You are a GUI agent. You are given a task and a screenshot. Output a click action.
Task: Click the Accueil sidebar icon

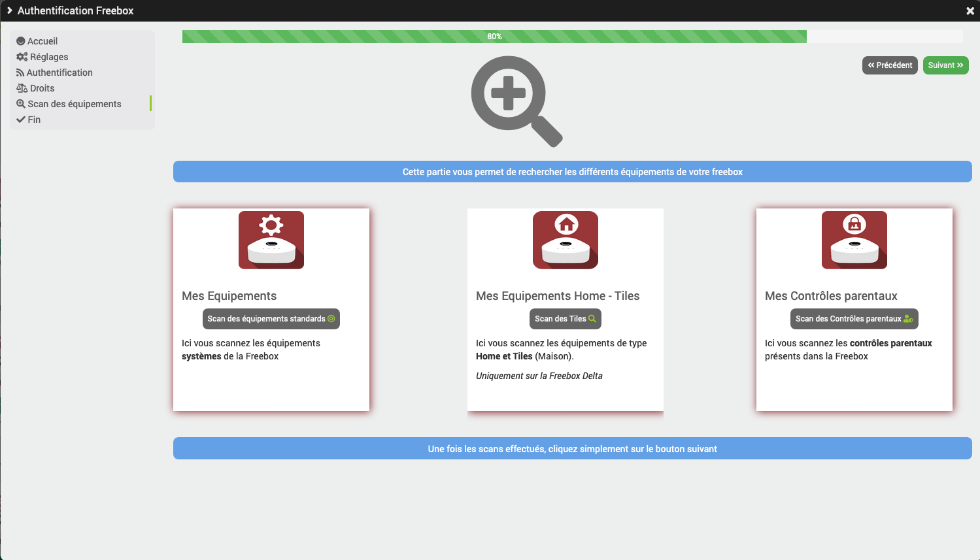point(21,41)
